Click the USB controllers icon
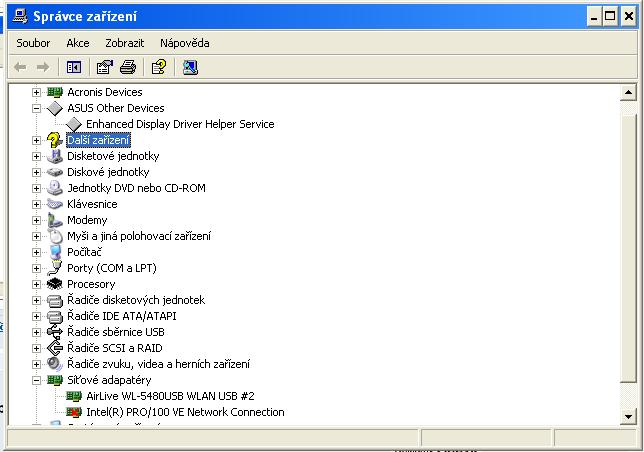Viewport: 644px width, 452px height. (x=55, y=332)
